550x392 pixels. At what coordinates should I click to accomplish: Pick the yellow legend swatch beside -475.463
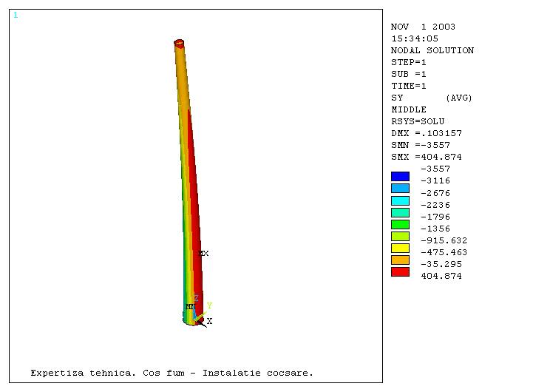[x=400, y=248]
